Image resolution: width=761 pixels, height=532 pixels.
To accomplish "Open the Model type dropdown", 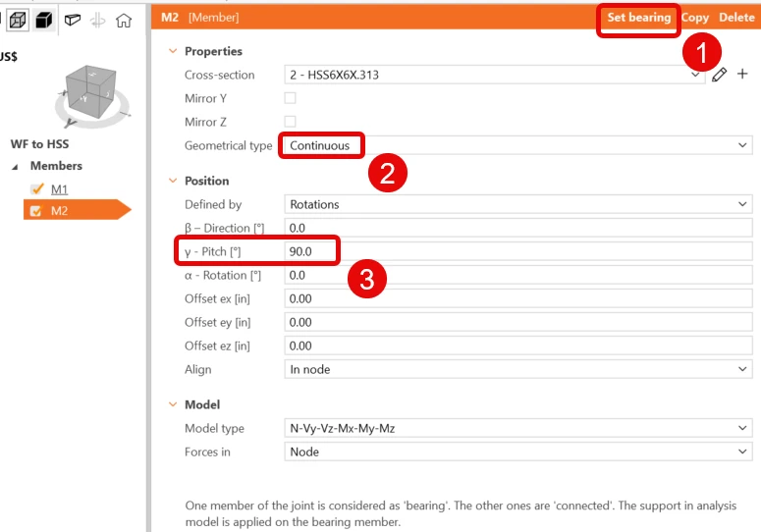I will coord(517,428).
